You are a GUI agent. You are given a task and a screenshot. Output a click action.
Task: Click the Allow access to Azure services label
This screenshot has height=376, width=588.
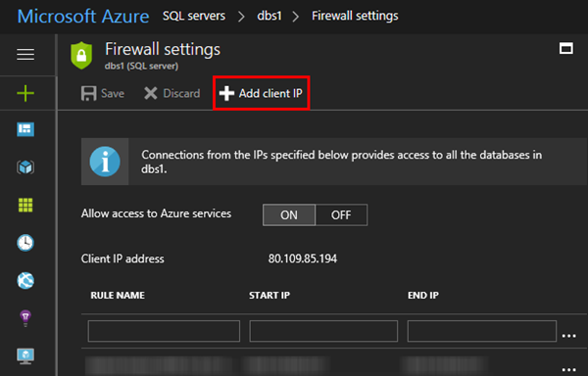(x=156, y=213)
